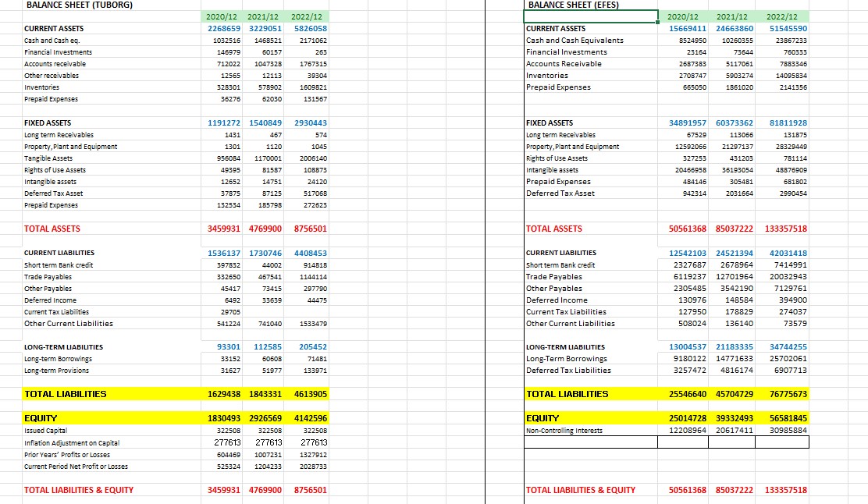Image resolution: width=868 pixels, height=504 pixels.
Task: Select Efes TOTAL LIABILITIES yellow row value 76775673
Action: click(x=789, y=394)
